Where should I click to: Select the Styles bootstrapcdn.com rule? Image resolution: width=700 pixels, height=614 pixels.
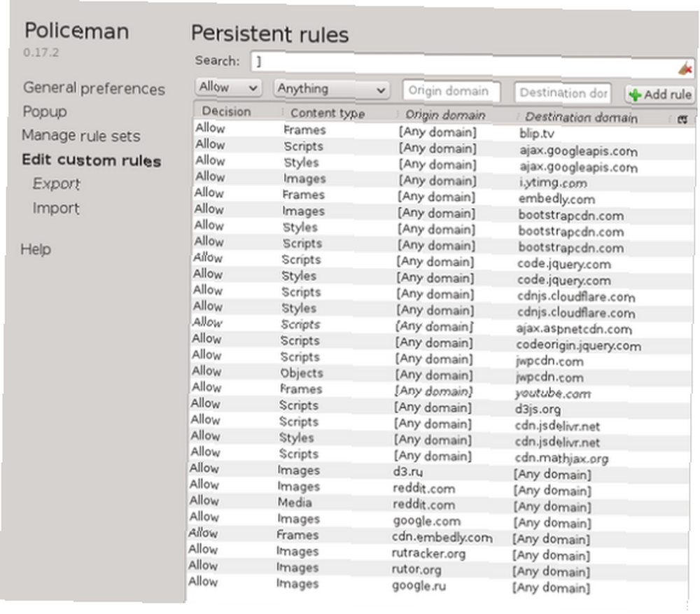click(x=442, y=228)
